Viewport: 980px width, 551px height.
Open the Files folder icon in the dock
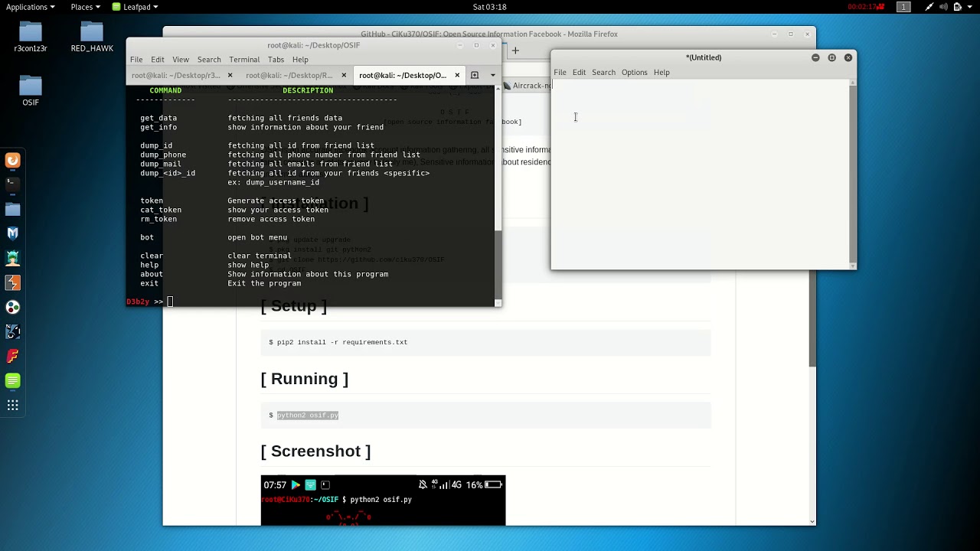[12, 209]
